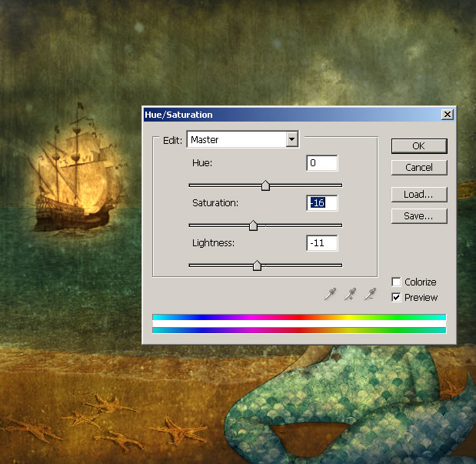The height and width of the screenshot is (464, 476).
Task: Click the Saturation value field
Action: coord(322,203)
